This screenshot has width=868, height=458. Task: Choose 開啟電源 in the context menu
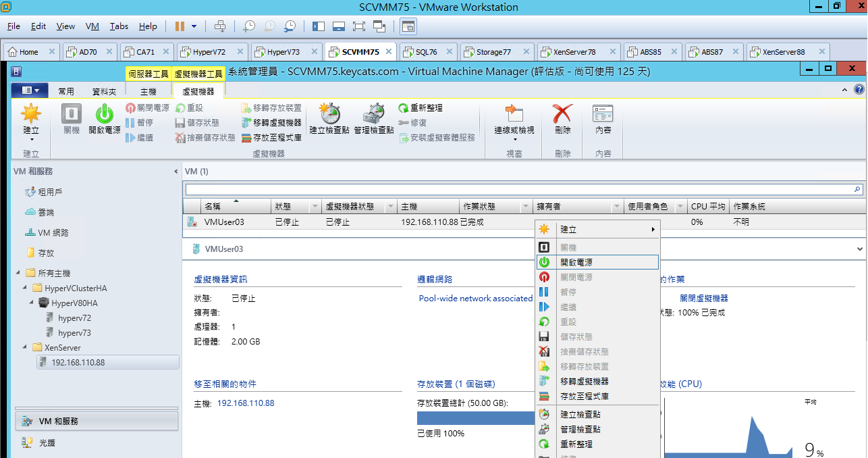point(597,262)
